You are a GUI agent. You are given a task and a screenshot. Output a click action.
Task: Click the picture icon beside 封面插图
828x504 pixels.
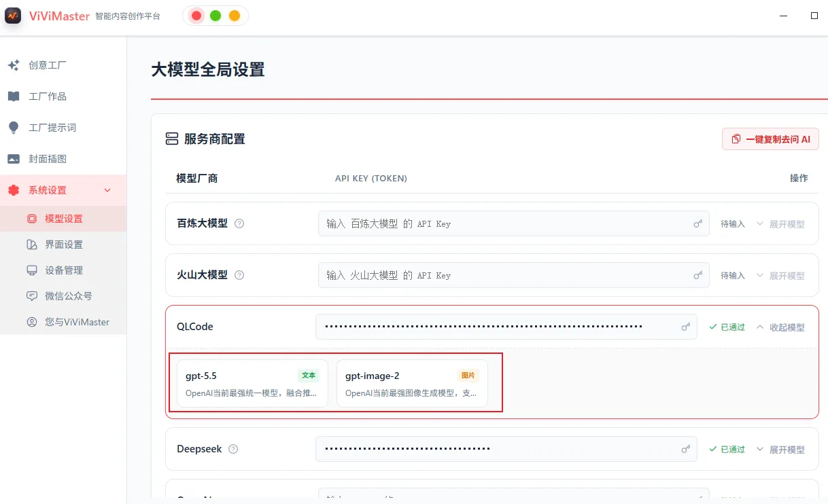tap(14, 159)
